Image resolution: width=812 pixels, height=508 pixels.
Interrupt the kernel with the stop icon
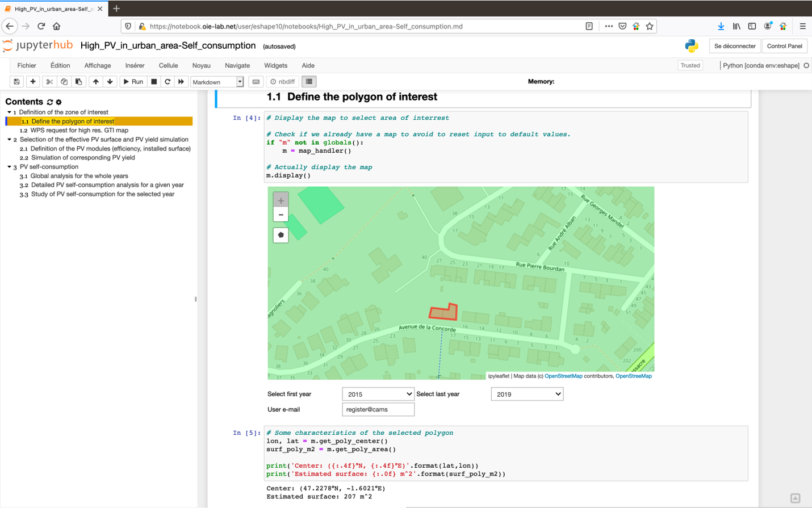[153, 81]
